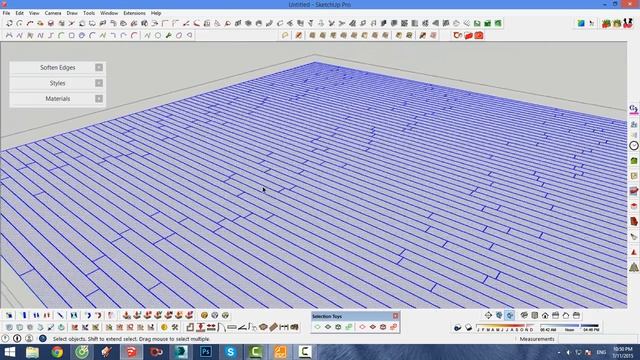Click the clock icon in right toolbar
The width and height of the screenshot is (640, 360).
(633, 145)
